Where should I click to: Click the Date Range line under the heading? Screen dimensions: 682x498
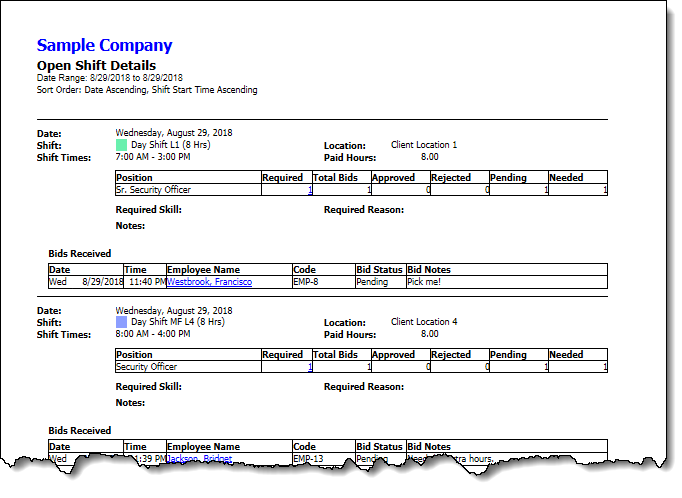pyautogui.click(x=109, y=77)
